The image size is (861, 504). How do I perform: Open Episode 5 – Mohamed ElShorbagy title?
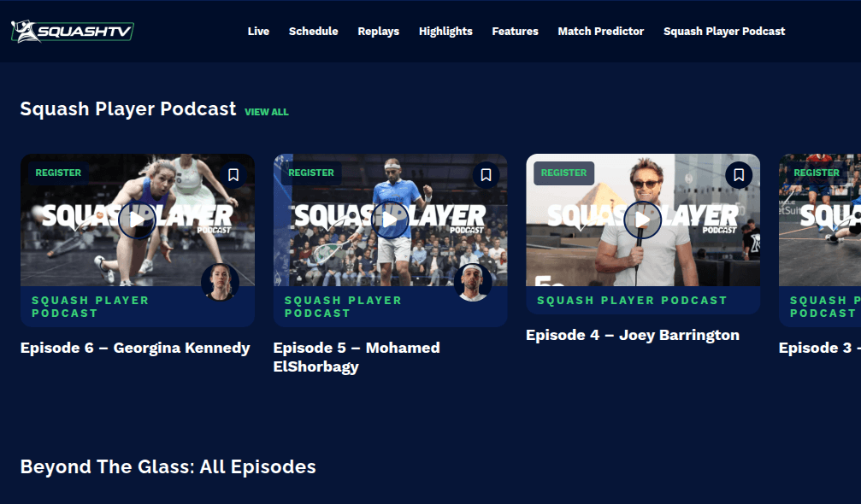[x=356, y=357]
